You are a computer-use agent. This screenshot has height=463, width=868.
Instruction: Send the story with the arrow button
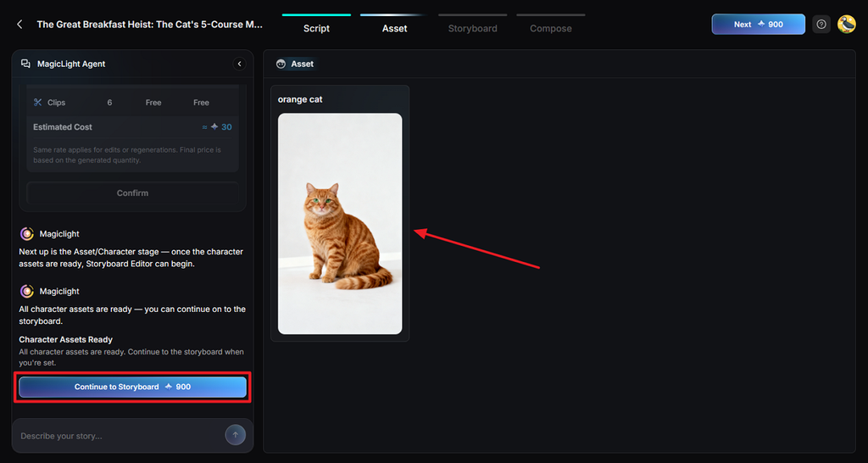coord(236,435)
